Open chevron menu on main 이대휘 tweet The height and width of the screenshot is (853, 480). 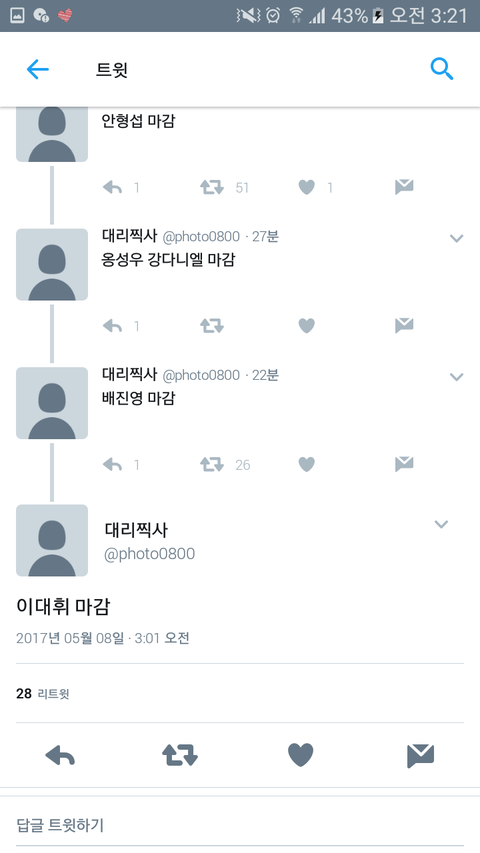click(441, 524)
